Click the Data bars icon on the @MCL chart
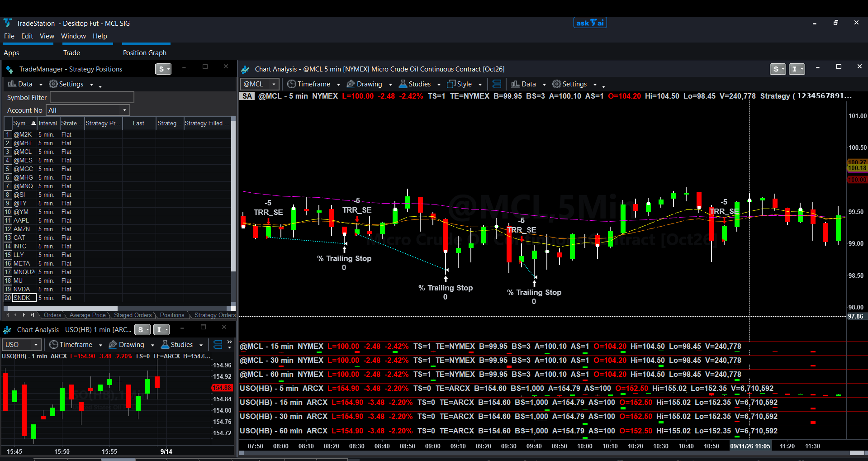 pos(515,84)
